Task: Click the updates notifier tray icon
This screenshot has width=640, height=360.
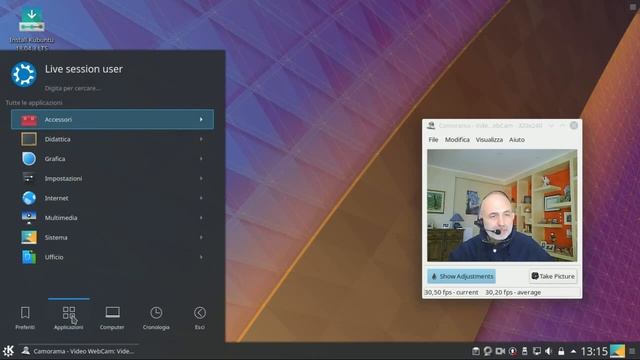Action: pyautogui.click(x=513, y=351)
